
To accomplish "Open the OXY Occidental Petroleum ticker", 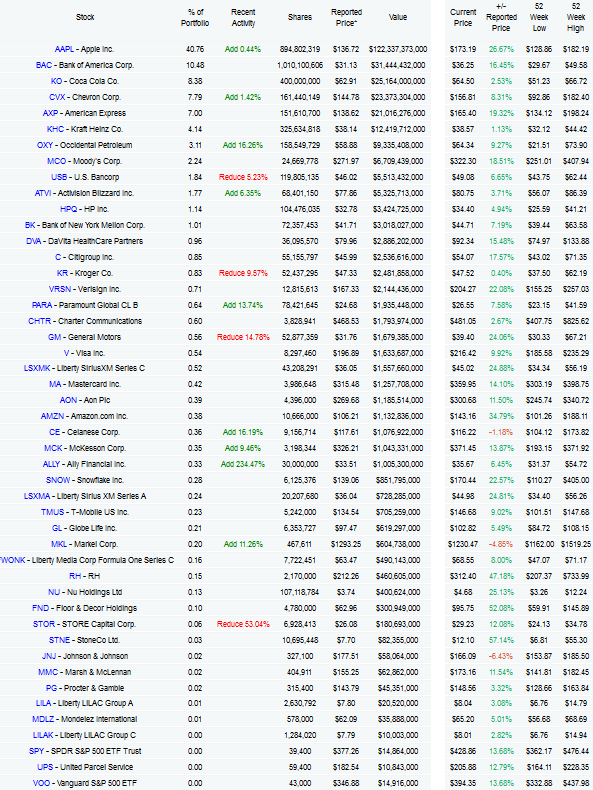I will pos(45,145).
